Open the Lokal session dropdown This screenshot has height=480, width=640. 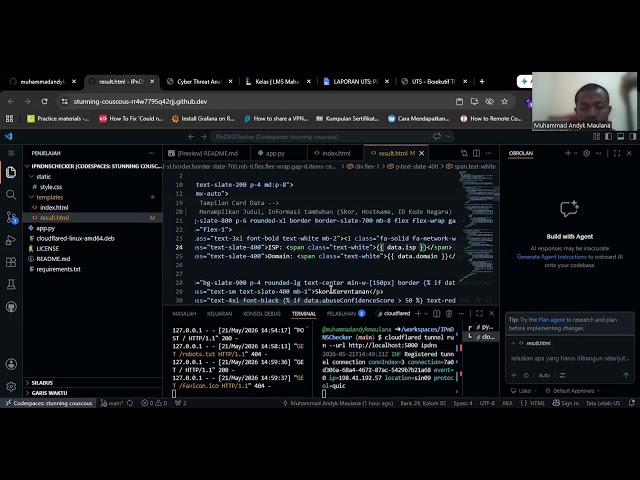point(524,391)
